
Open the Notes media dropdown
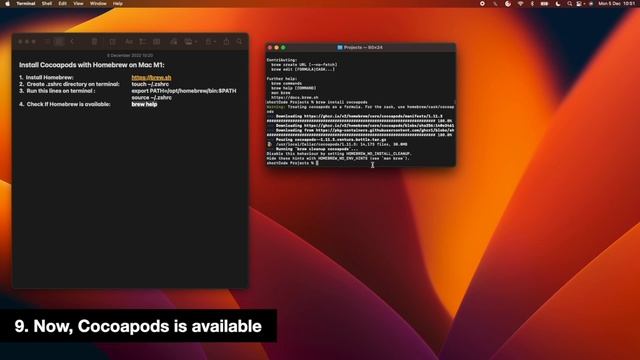point(190,42)
